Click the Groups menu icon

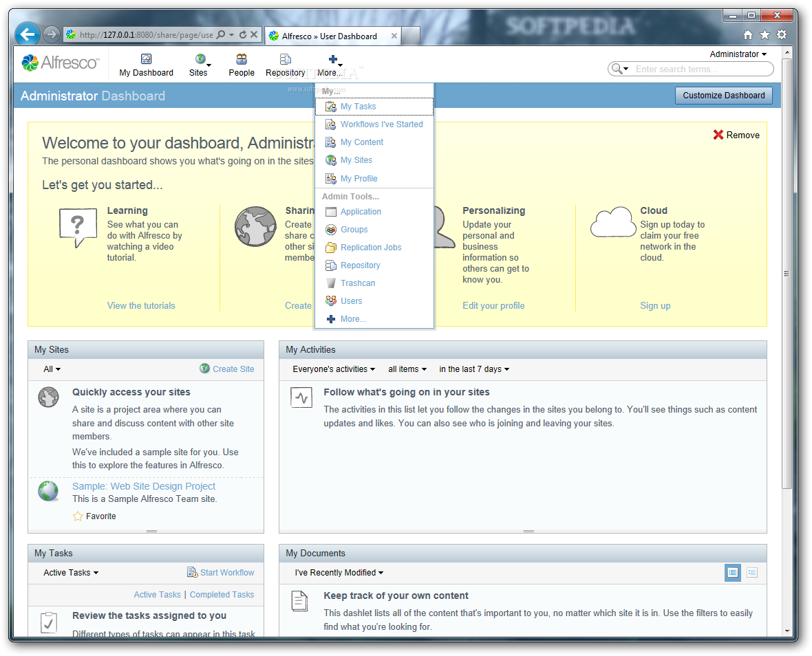(331, 230)
